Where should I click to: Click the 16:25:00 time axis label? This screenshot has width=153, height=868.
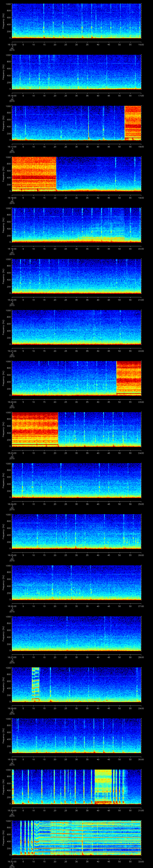tap(12, 555)
